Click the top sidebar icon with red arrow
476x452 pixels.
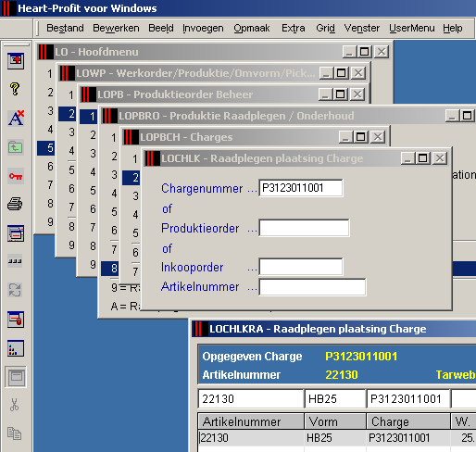click(x=16, y=61)
